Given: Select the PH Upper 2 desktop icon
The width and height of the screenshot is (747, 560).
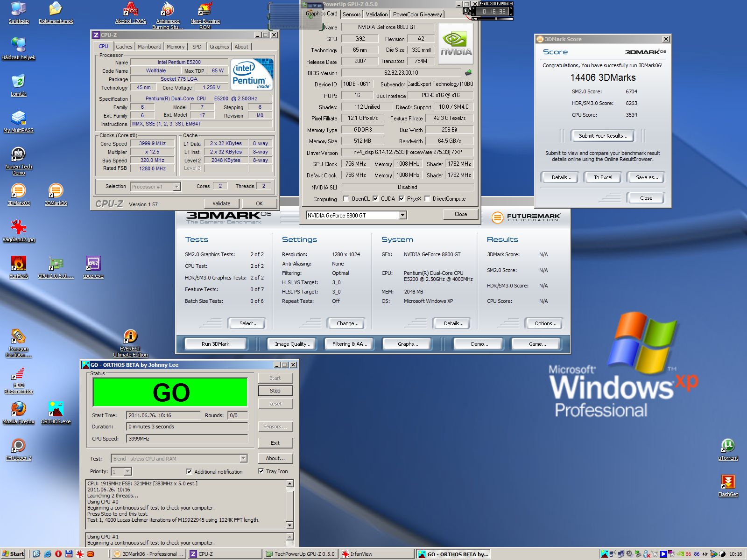Looking at the screenshot, I should (x=19, y=449).
